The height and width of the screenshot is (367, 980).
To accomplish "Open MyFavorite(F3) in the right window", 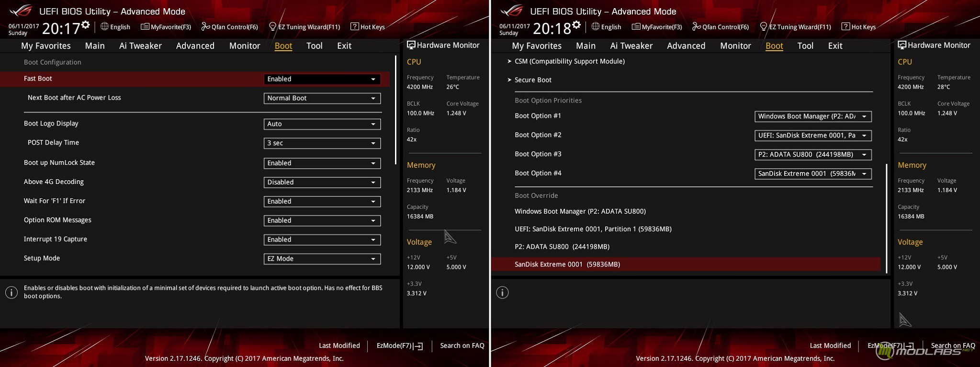I will (x=657, y=27).
